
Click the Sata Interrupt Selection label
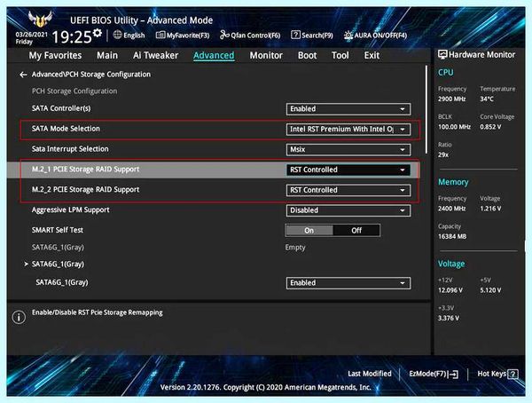tap(70, 149)
